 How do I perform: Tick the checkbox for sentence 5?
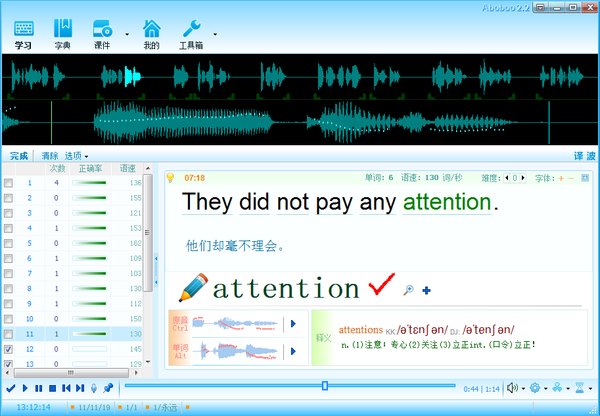tap(8, 243)
